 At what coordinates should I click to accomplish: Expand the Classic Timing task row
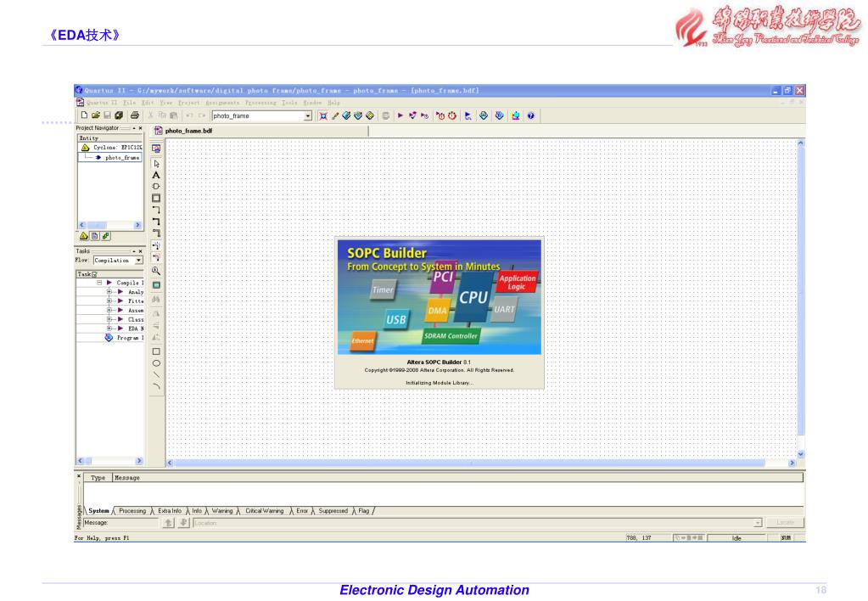pos(109,319)
